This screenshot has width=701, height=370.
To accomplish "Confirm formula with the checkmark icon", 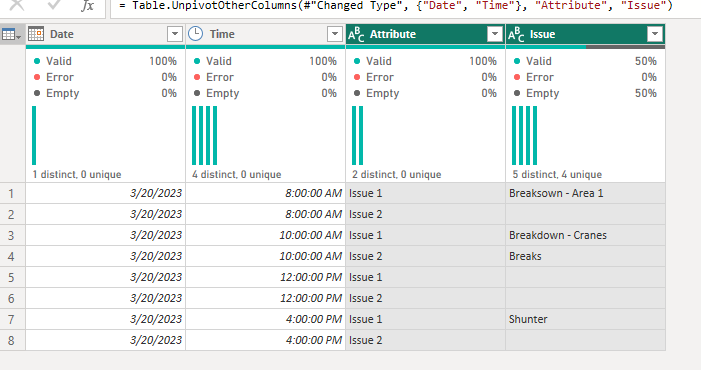I will tap(54, 5).
